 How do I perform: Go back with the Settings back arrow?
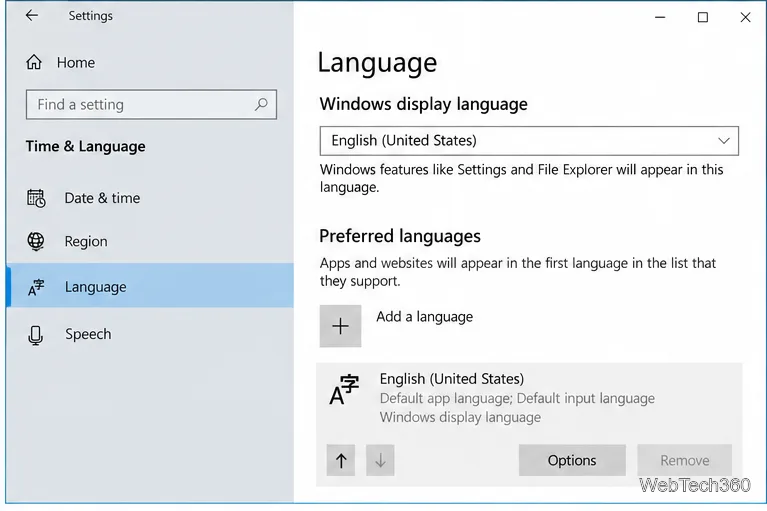pyautogui.click(x=32, y=16)
